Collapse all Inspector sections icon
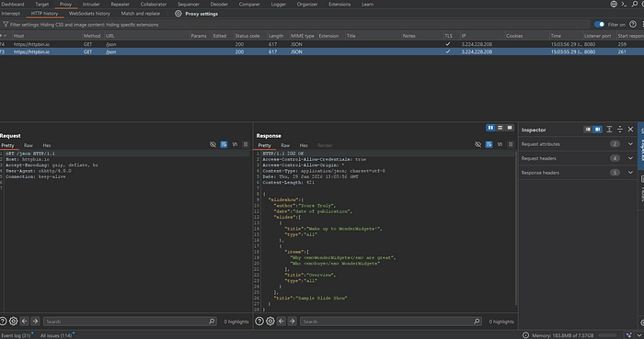The width and height of the screenshot is (644, 339). click(620, 130)
